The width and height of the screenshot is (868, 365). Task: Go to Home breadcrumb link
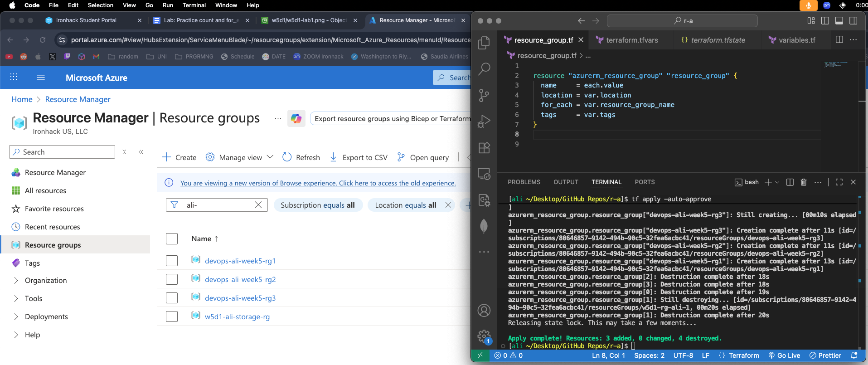(x=22, y=99)
